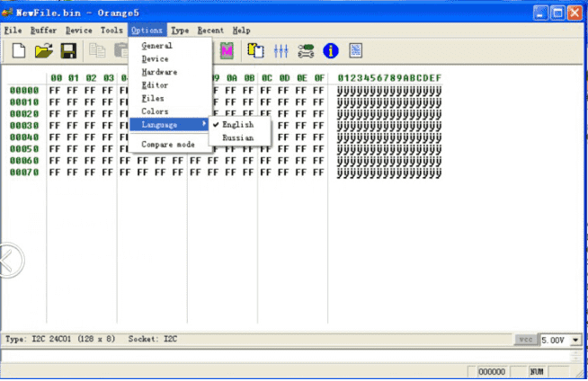Click the ASCII column header 0123456789ABCDEF
Viewport: 588px width, 381px height.
pos(389,78)
